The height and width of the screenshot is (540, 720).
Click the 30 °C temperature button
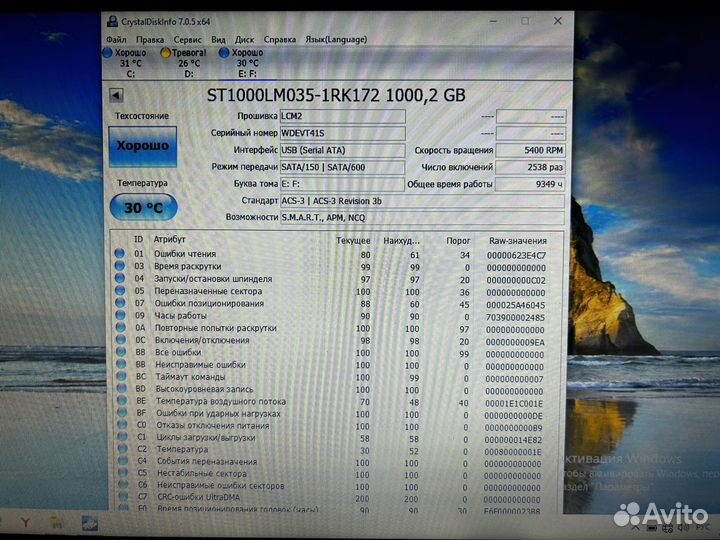click(144, 208)
